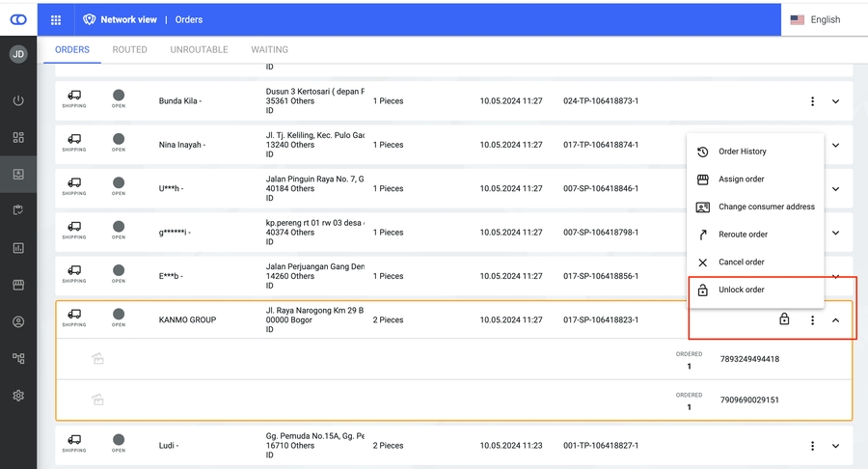868x469 pixels.
Task: Select Unlock order from context menu
Action: pos(742,290)
